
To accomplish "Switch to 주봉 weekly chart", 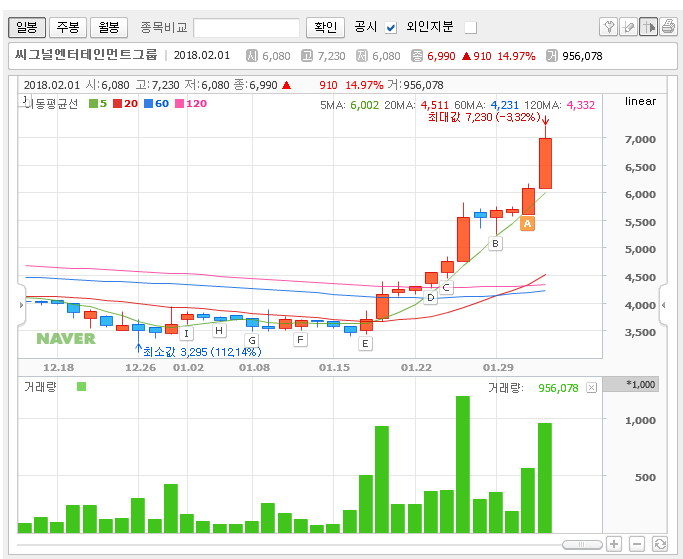I will (68, 27).
